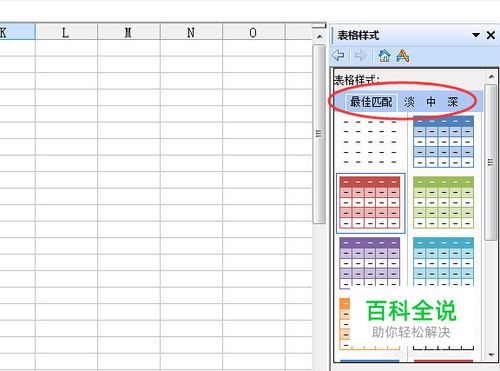Click the letter A art-text icon
Screen dimensions: 500x371
(x=403, y=55)
